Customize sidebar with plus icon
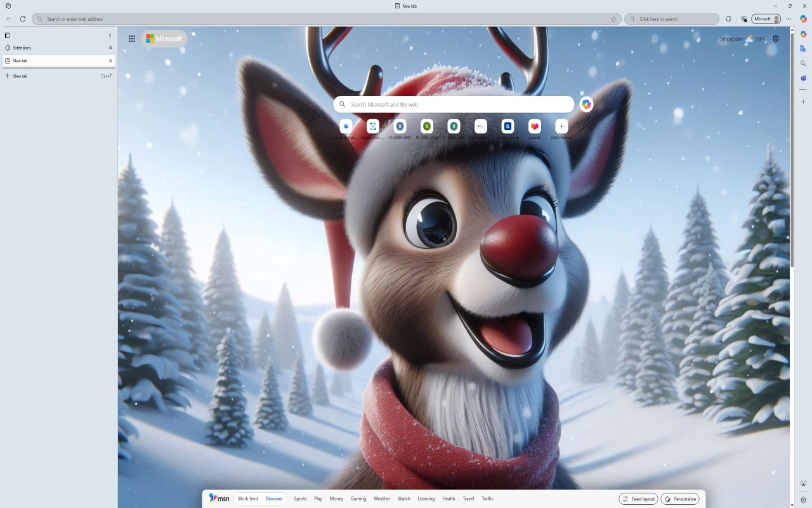This screenshot has height=508, width=812. (803, 102)
